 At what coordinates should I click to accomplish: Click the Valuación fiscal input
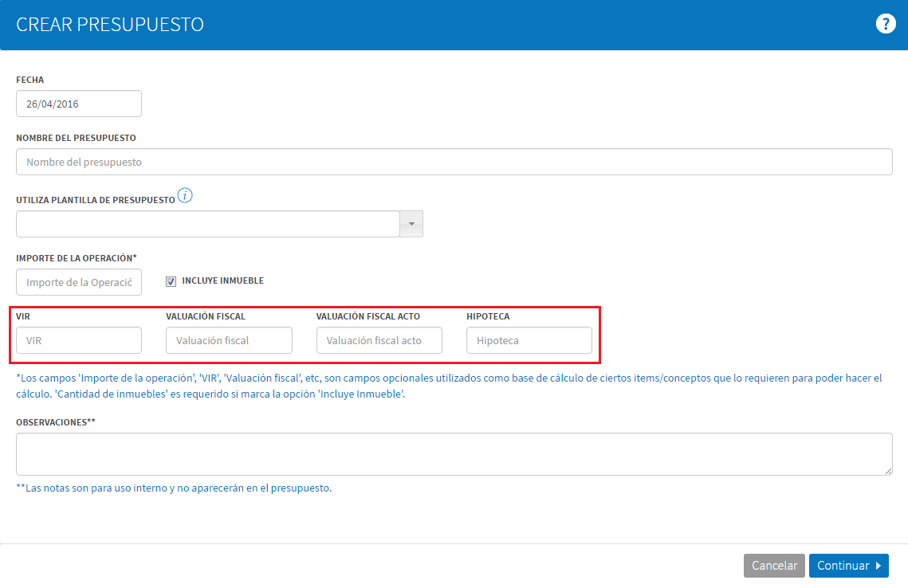229,340
